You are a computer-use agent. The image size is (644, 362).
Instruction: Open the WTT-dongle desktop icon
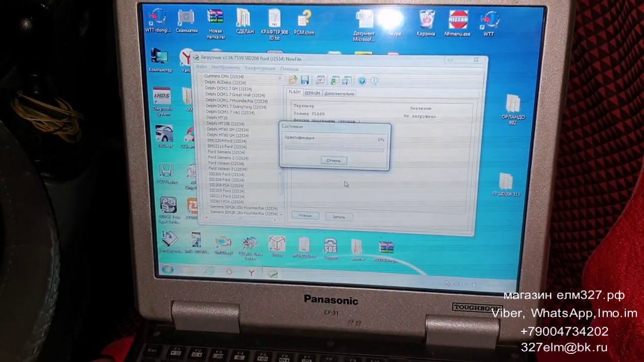tap(157, 21)
